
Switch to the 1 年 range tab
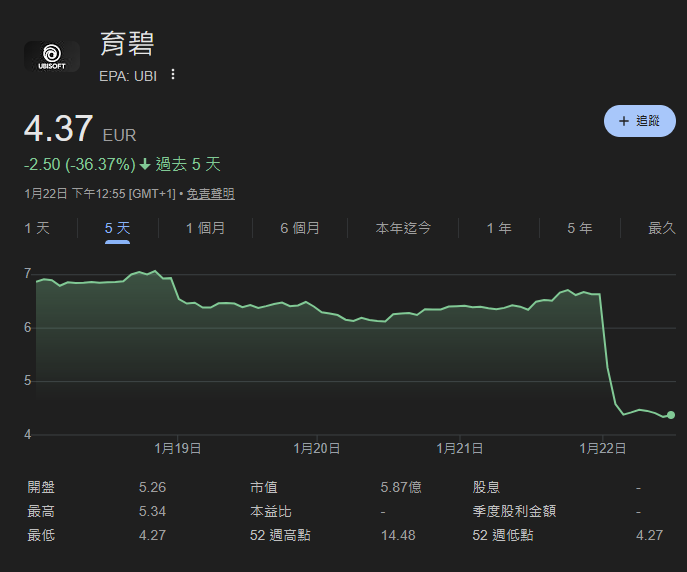coord(499,228)
